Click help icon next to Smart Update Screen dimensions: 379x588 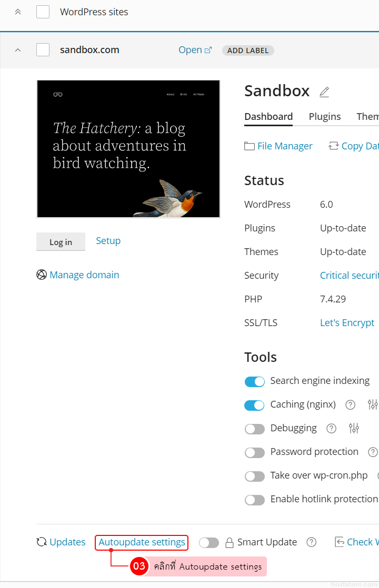[x=312, y=542]
